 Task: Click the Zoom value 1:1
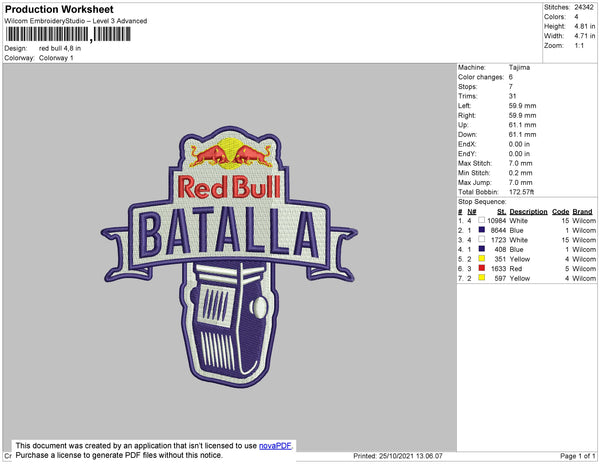point(579,46)
